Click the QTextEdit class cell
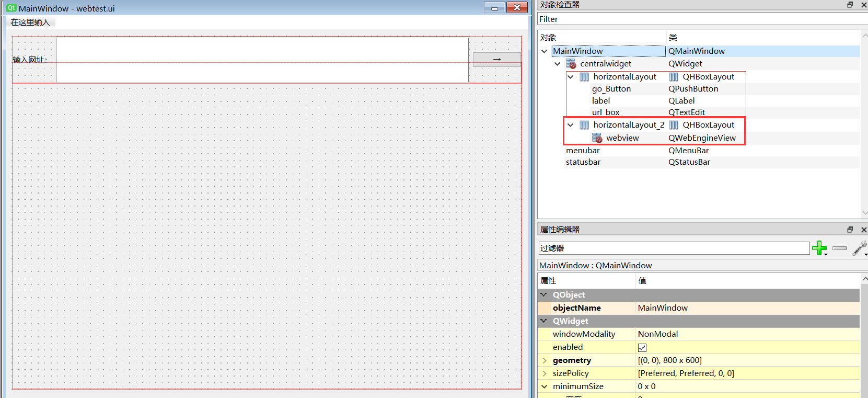This screenshot has width=868, height=398. pos(687,112)
